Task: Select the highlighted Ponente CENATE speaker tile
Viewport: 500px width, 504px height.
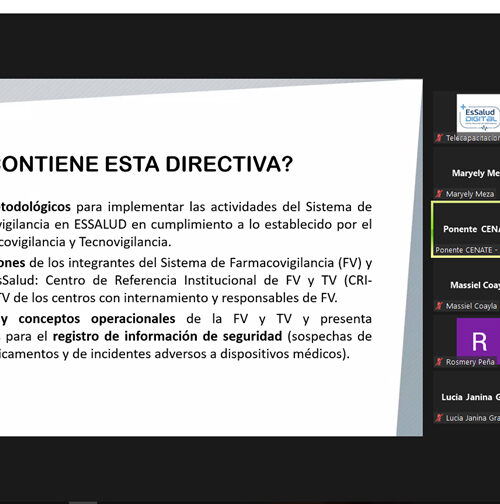Action: click(x=466, y=229)
